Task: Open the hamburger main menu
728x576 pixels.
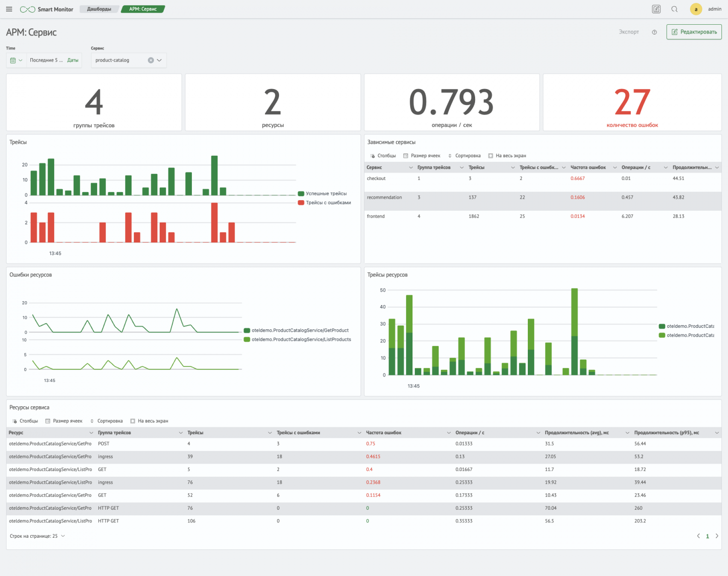Action: pos(9,9)
